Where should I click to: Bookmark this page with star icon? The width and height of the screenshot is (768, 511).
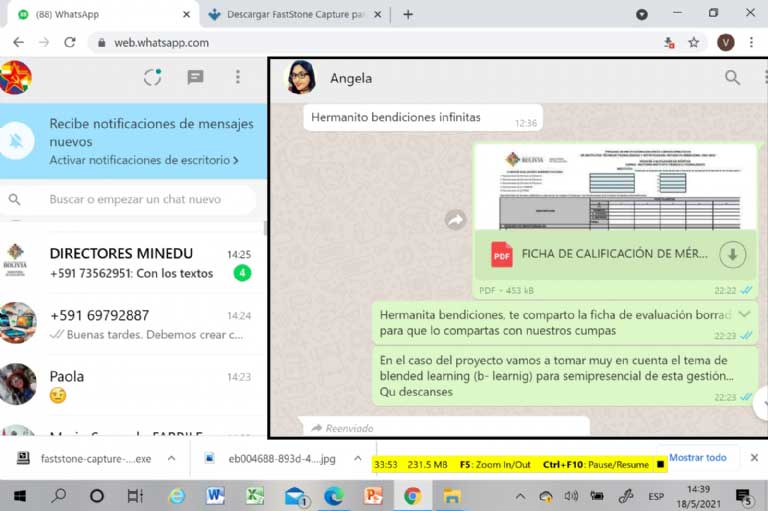point(693,43)
